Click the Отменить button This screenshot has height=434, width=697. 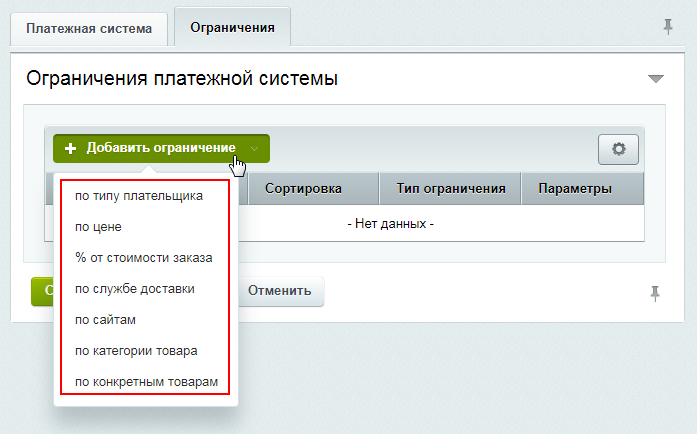point(280,291)
